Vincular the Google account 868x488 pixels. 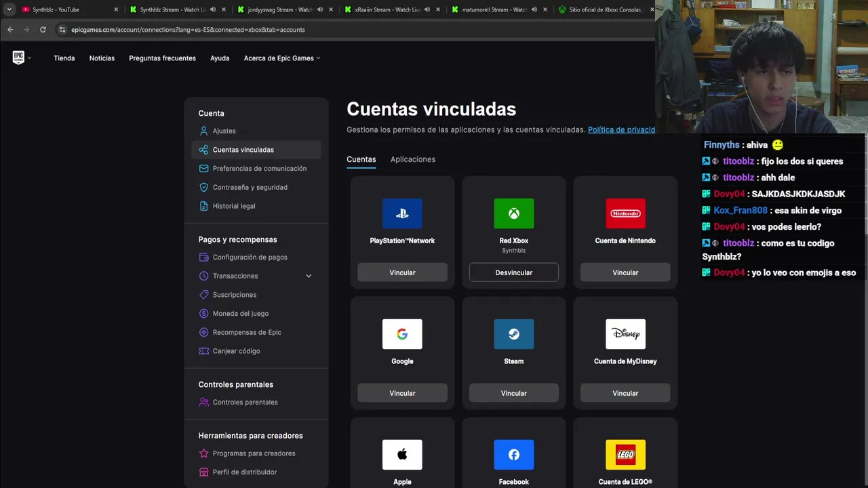pos(402,393)
